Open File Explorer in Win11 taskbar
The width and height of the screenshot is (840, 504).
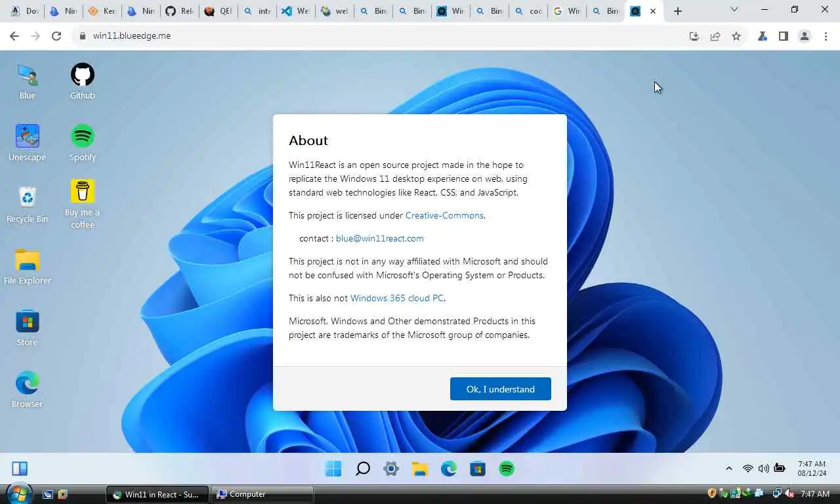pos(420,469)
